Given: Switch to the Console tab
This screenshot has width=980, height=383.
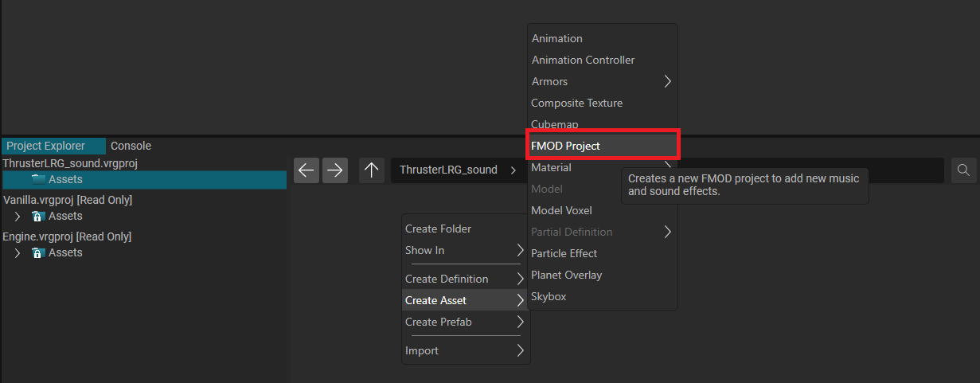Looking at the screenshot, I should point(131,146).
